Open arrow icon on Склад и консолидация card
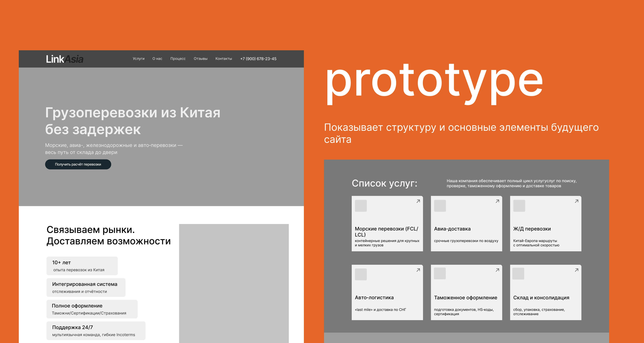The image size is (644, 343). tap(577, 270)
